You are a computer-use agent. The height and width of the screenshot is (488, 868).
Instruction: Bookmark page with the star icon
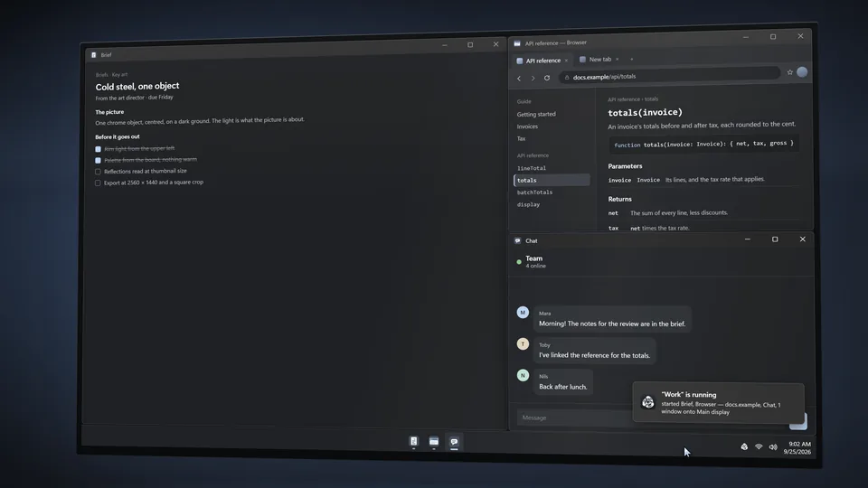(790, 72)
